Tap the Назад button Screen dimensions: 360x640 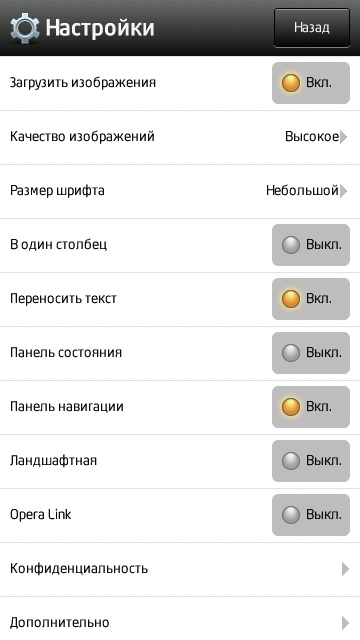(311, 28)
